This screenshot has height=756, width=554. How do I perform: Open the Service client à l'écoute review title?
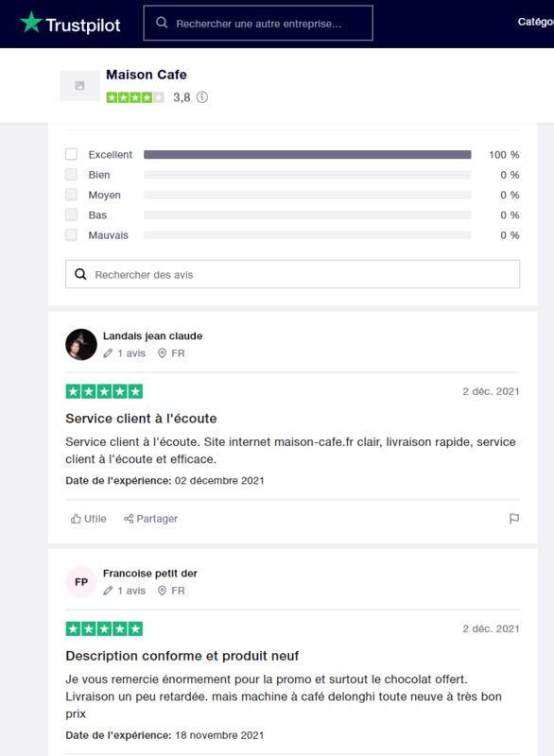click(x=141, y=419)
